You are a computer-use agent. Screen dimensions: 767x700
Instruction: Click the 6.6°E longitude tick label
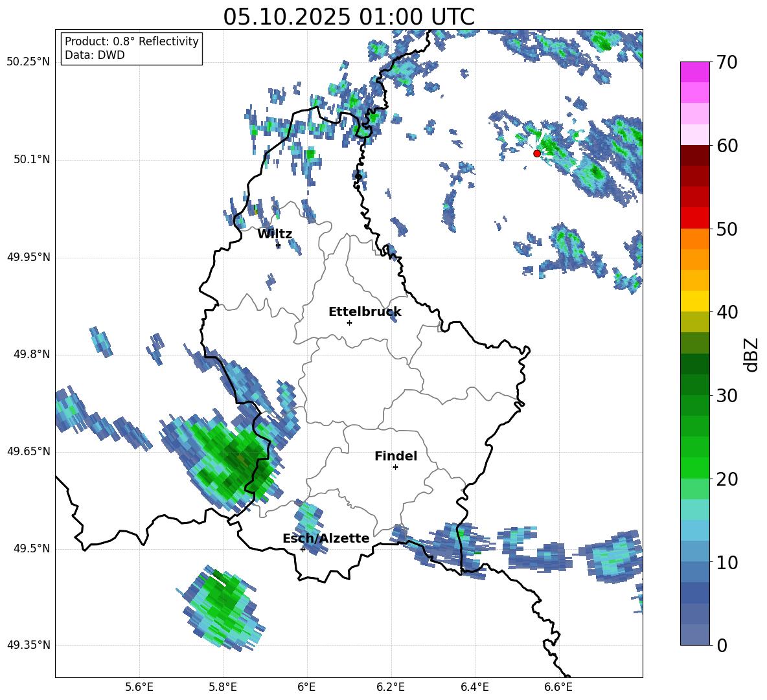point(558,687)
